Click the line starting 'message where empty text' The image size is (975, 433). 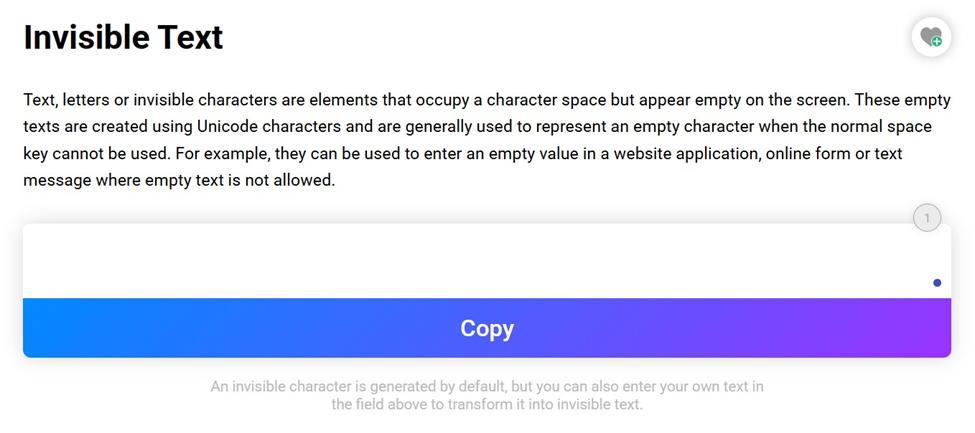pyautogui.click(x=176, y=181)
